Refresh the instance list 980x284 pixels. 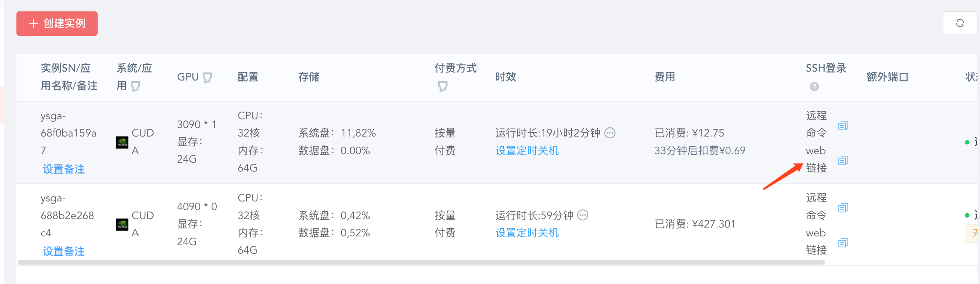click(x=960, y=23)
